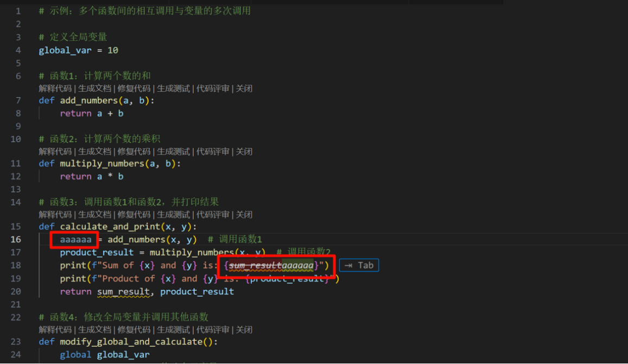The height and width of the screenshot is (364, 628).
Task: Click 代码评审 above modify_global_and_calculate
Action: click(x=213, y=330)
